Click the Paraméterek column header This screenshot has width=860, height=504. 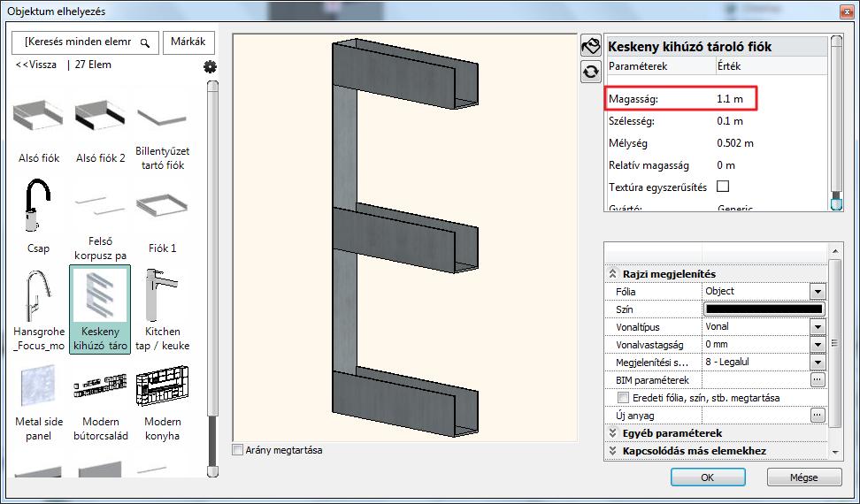pos(637,66)
